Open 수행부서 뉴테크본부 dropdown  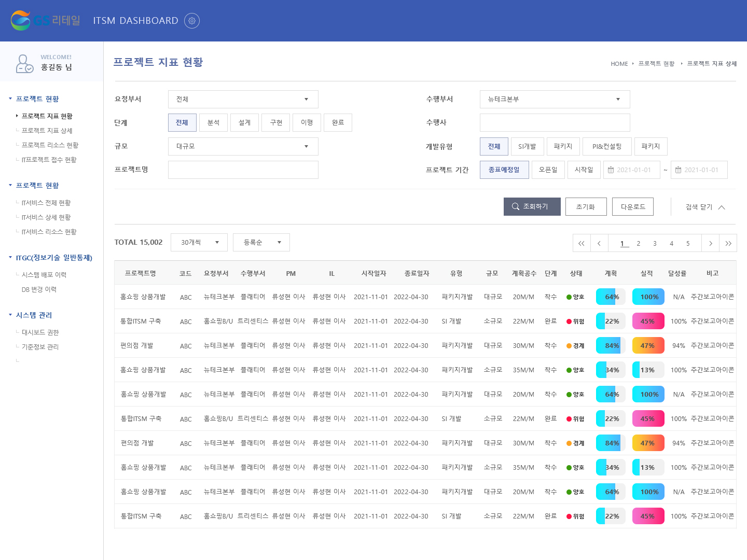[x=555, y=99]
